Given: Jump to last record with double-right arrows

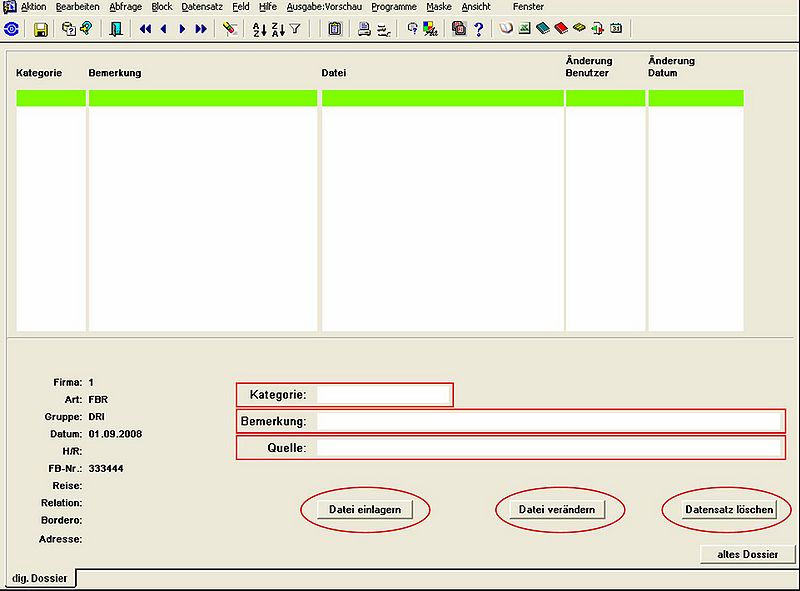Looking at the screenshot, I should [x=201, y=29].
